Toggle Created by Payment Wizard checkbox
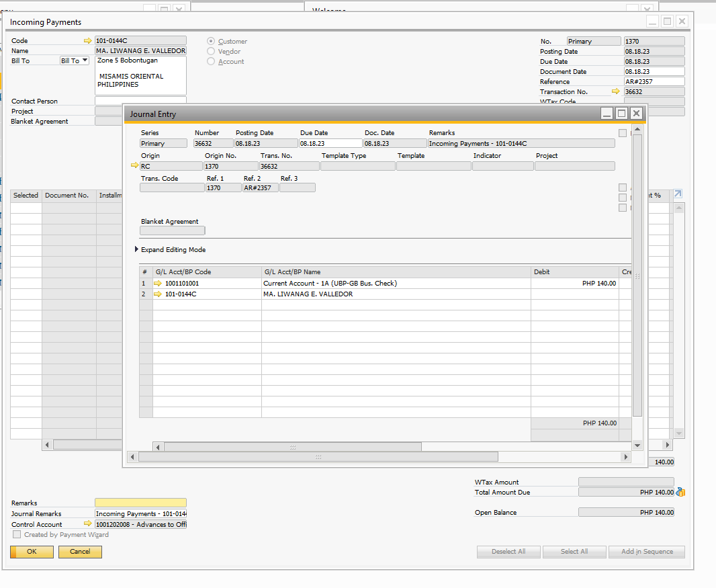The height and width of the screenshot is (588, 716). pyautogui.click(x=17, y=534)
